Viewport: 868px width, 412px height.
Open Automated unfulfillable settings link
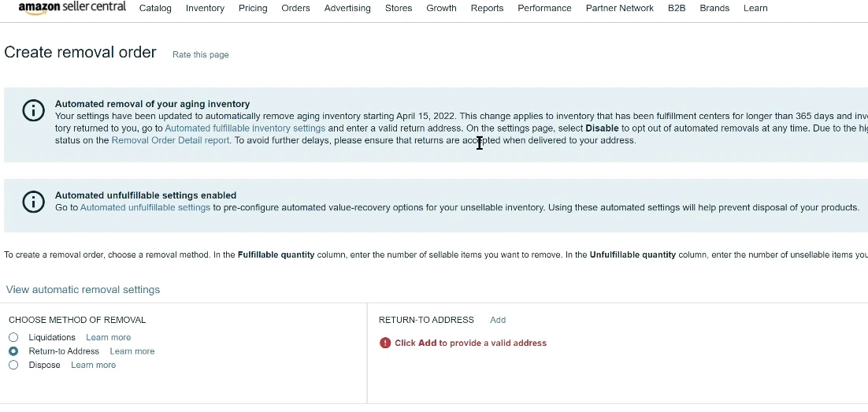point(145,208)
